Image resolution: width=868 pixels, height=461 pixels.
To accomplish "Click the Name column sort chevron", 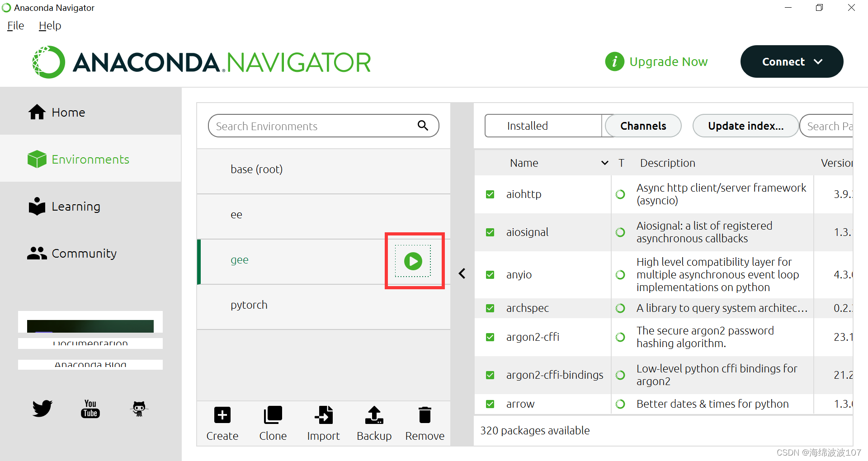I will 605,163.
